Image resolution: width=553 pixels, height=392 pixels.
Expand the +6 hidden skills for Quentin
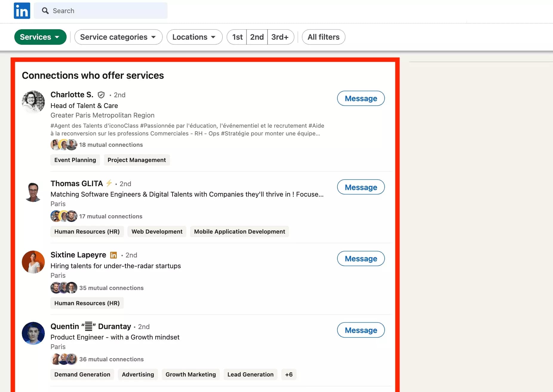point(288,374)
